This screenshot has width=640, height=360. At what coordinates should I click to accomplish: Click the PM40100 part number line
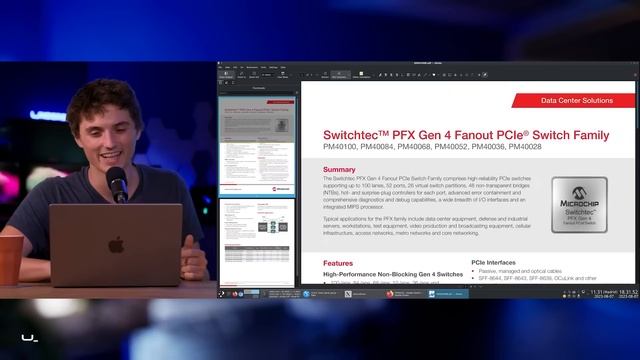[x=432, y=147]
